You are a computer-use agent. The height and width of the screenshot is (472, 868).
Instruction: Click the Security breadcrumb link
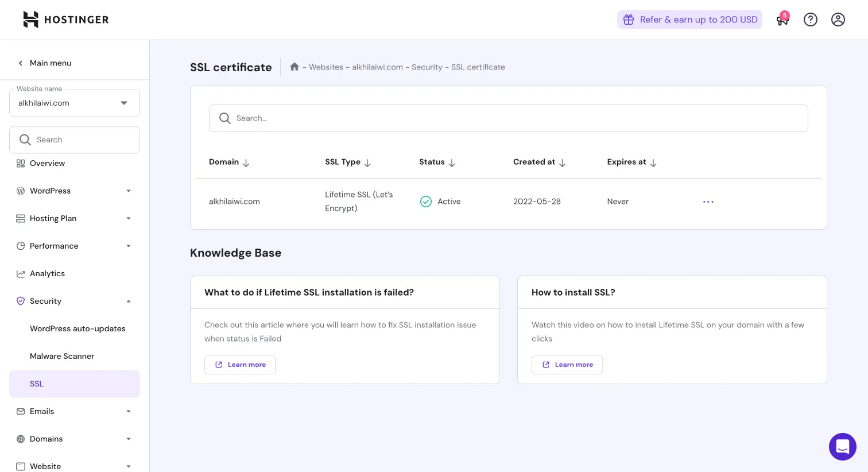[x=427, y=67]
